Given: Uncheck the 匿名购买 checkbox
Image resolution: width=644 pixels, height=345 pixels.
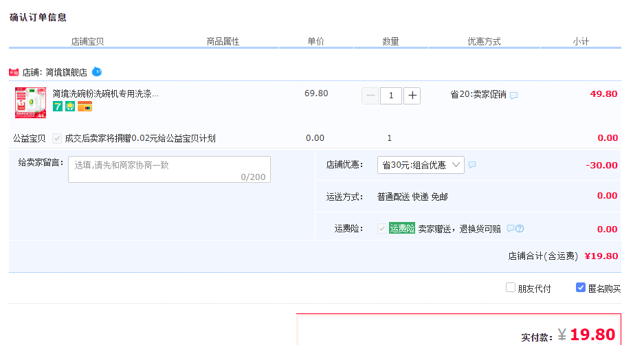Looking at the screenshot, I should pyautogui.click(x=581, y=287).
